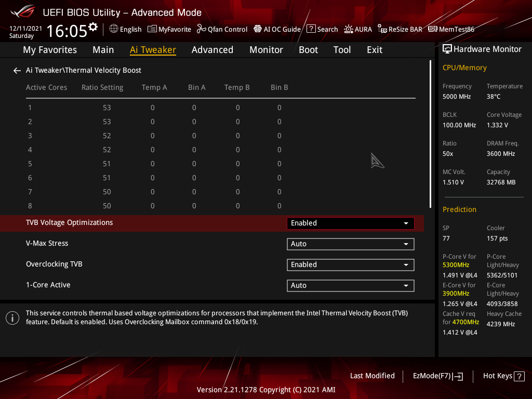Click EzMode(F7) label

tap(432, 376)
